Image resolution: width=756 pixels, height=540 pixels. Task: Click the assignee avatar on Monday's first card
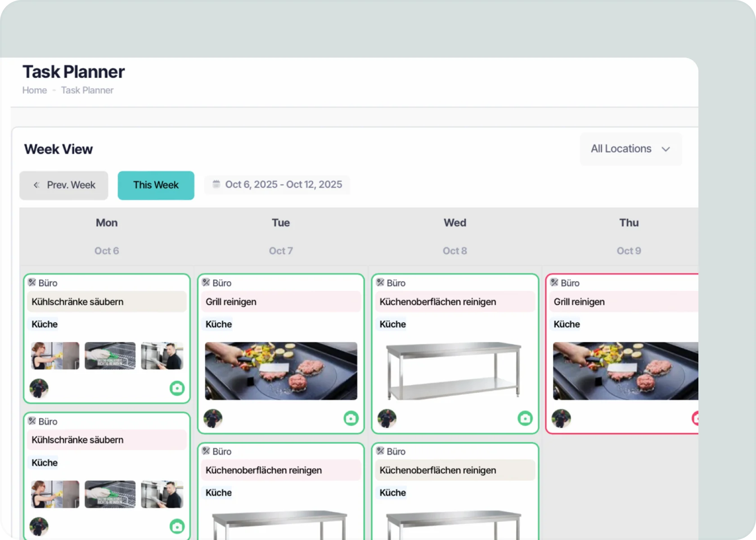point(39,388)
